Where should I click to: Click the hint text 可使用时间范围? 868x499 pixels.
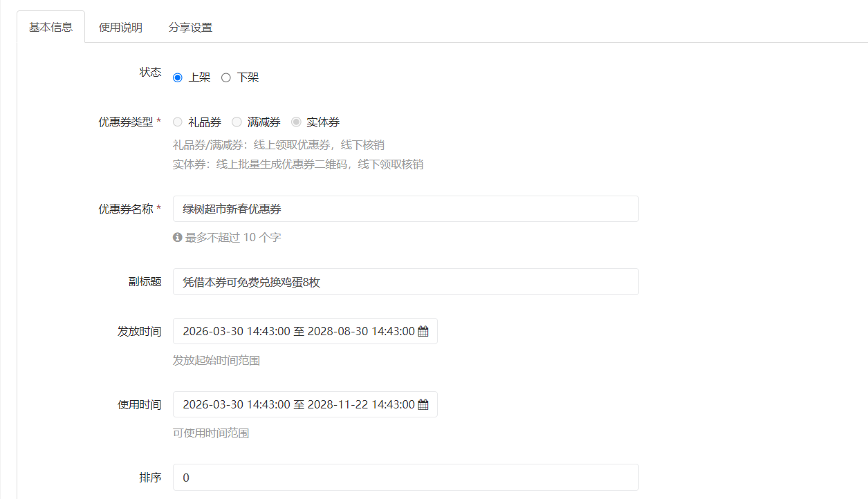click(211, 433)
